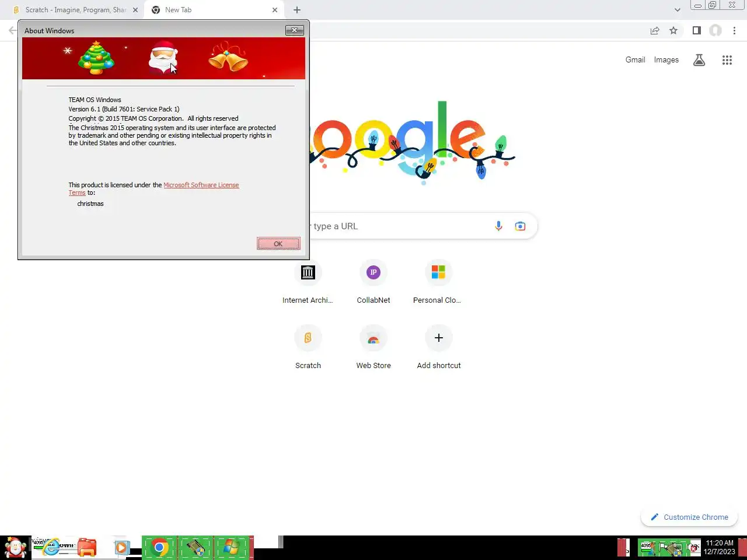This screenshot has height=560, width=747.
Task: Open the Gmail link
Action: pos(635,60)
